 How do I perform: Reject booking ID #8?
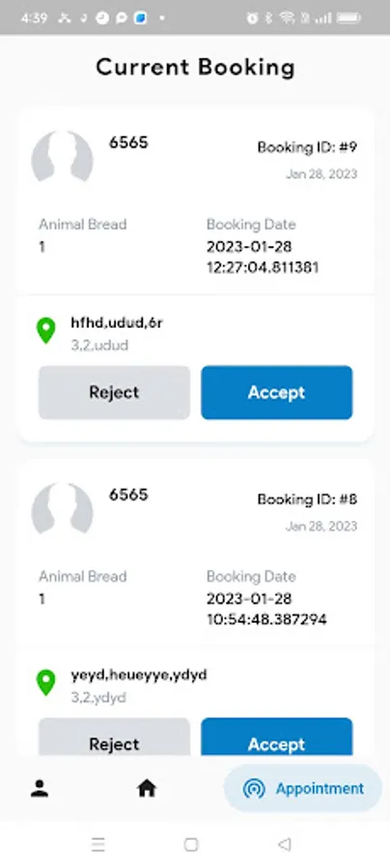tap(114, 738)
